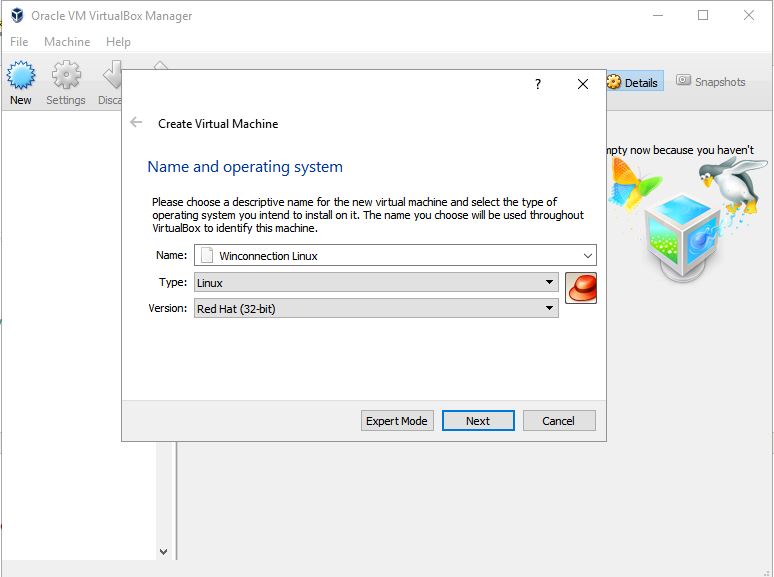Click the Expert Mode button
The width and height of the screenshot is (774, 577).
[x=397, y=421]
